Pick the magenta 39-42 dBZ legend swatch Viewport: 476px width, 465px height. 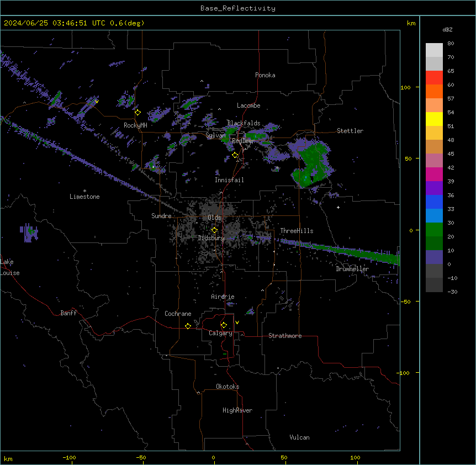tap(434, 174)
